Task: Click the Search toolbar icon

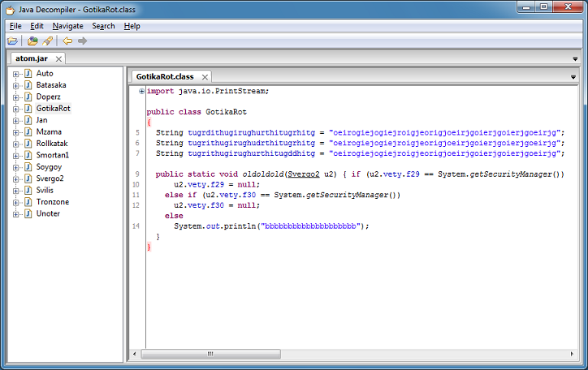Action: (x=48, y=41)
